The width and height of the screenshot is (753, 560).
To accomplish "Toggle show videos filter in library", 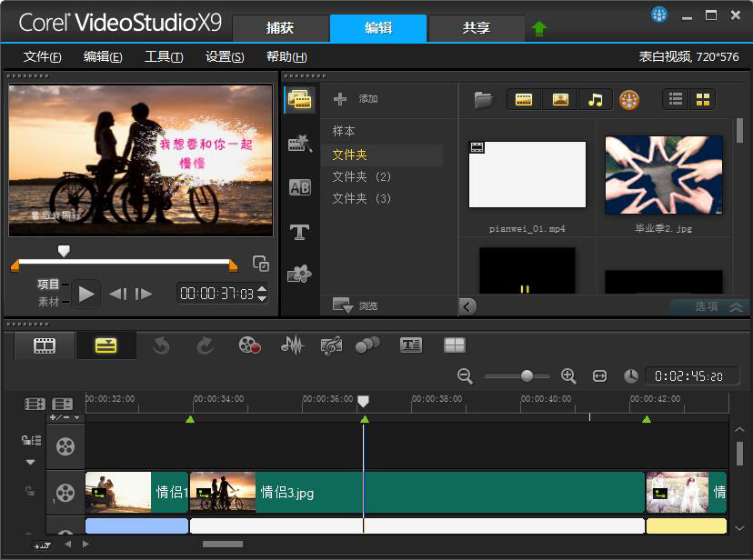I will point(523,100).
